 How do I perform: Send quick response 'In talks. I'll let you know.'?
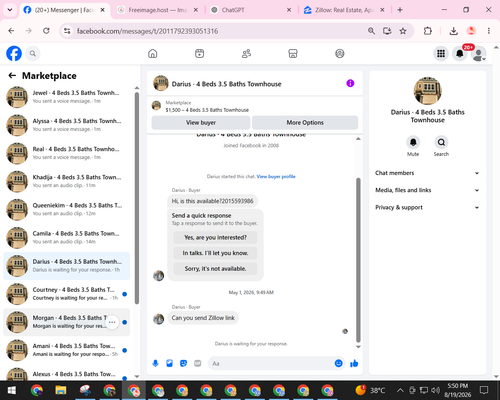(215, 253)
